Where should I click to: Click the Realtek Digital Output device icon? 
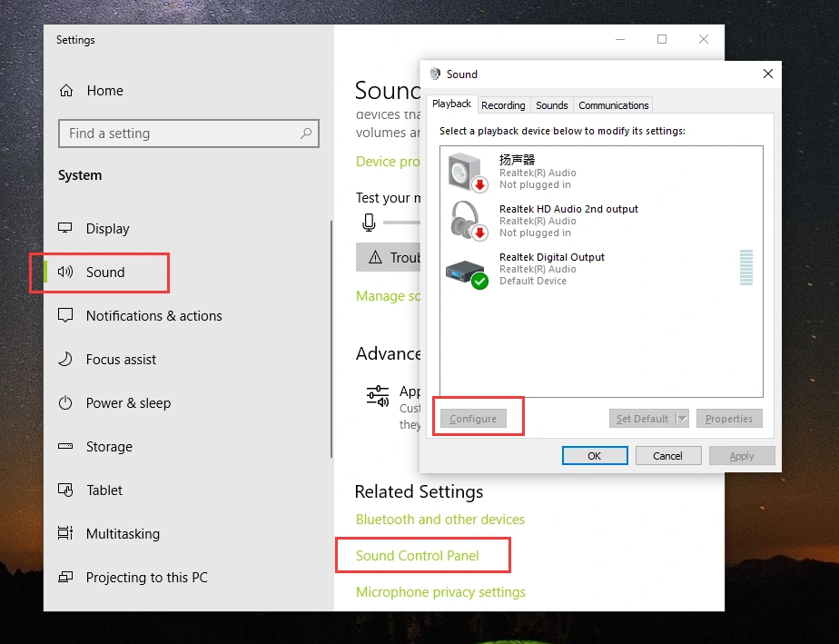tap(467, 273)
